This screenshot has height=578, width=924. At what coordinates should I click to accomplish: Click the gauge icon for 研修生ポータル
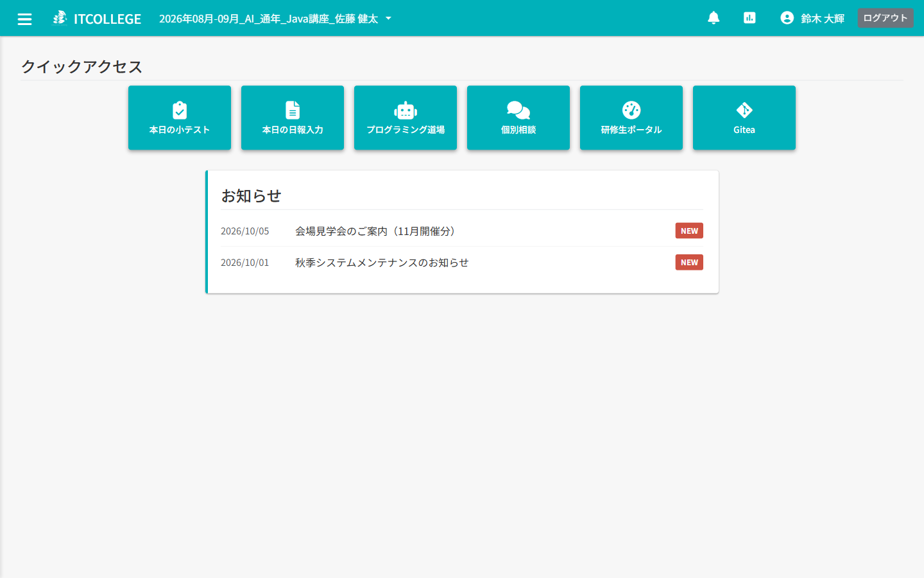[631, 110]
